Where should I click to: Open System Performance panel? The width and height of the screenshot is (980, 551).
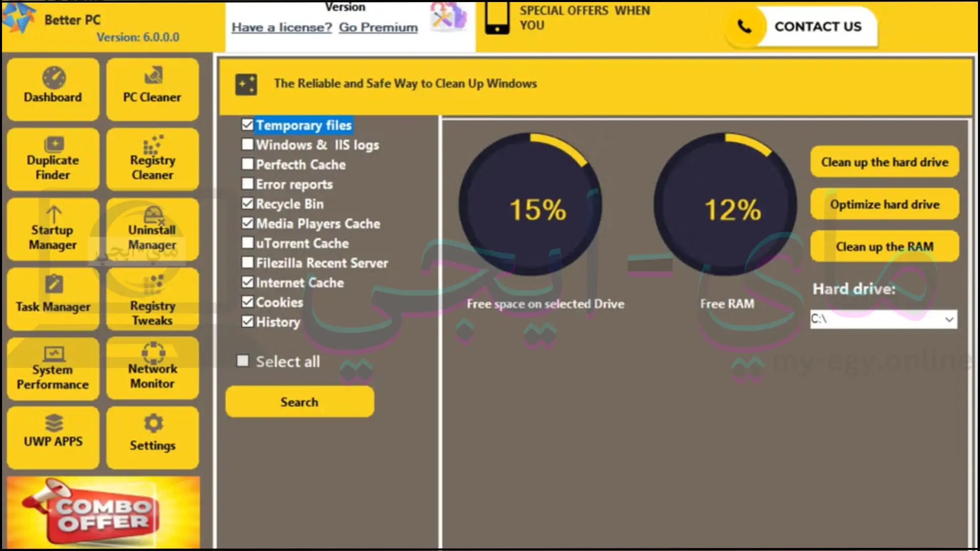(x=53, y=367)
